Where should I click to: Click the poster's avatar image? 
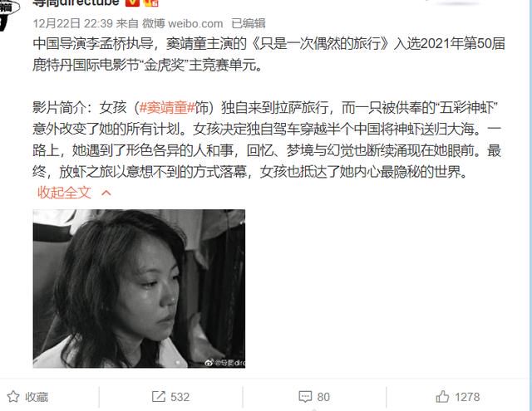coord(8,13)
